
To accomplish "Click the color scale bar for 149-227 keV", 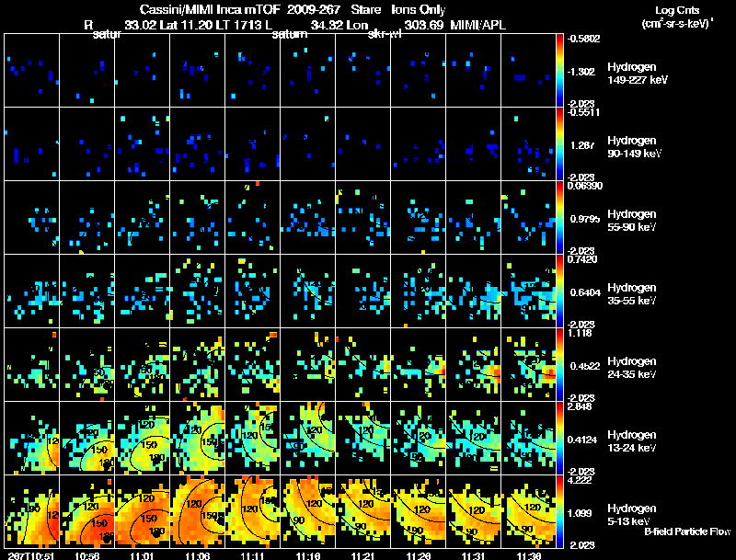I will (x=559, y=71).
